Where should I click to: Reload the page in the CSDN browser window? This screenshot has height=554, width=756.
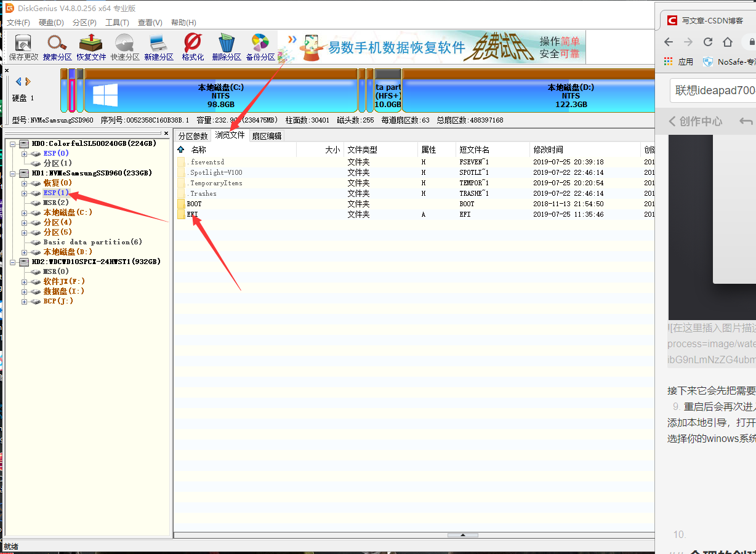point(708,42)
